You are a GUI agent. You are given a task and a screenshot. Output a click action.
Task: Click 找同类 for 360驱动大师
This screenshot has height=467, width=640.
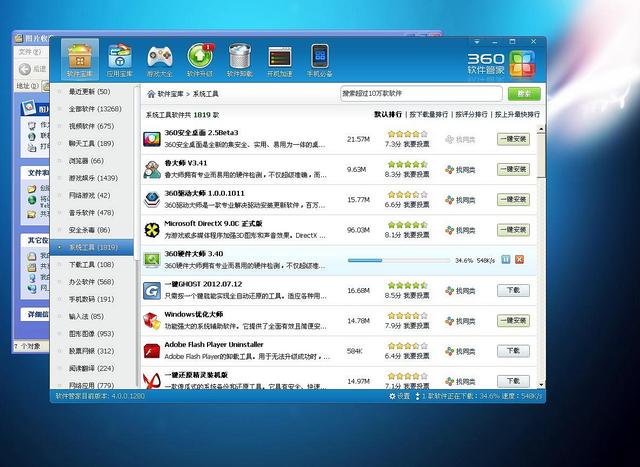(460, 200)
